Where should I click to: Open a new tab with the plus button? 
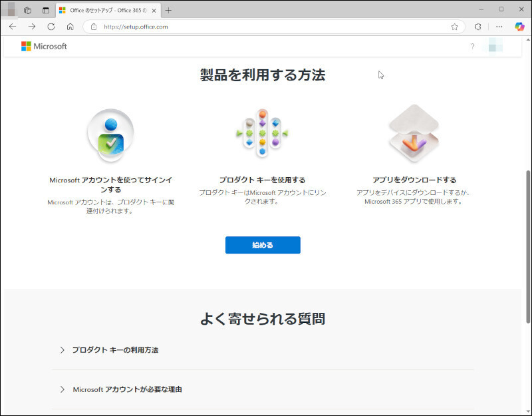coord(168,10)
